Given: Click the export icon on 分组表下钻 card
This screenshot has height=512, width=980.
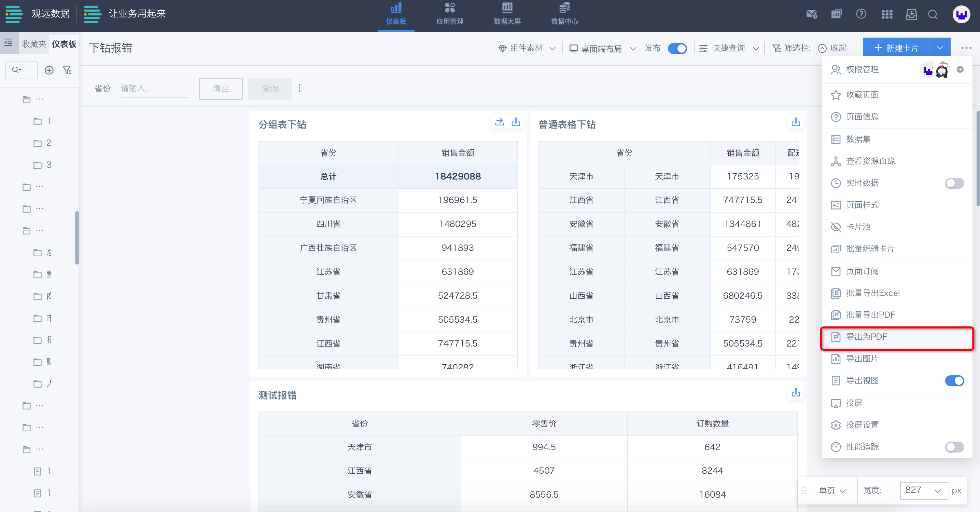Looking at the screenshot, I should (x=516, y=122).
